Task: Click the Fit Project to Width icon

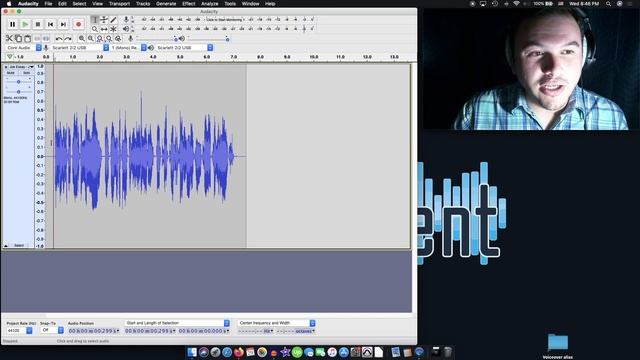Action: (109, 38)
